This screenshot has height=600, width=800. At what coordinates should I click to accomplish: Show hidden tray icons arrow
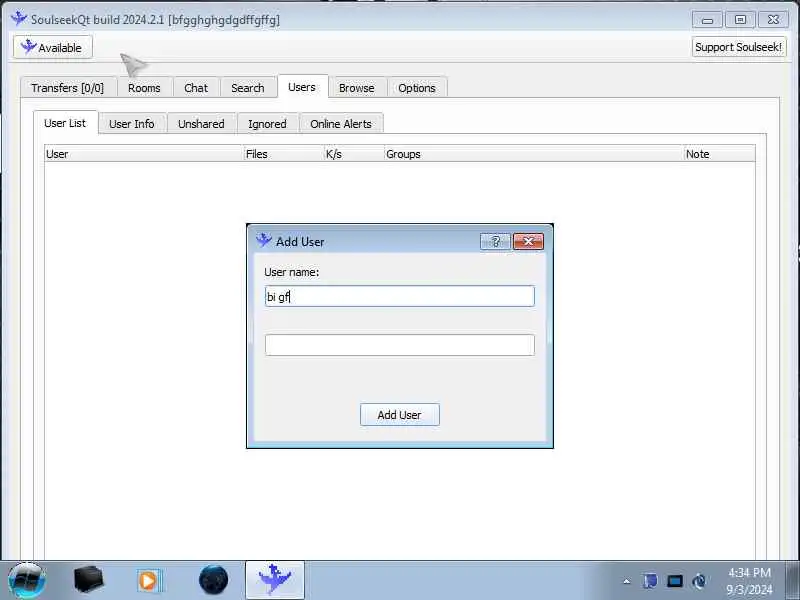(627, 581)
